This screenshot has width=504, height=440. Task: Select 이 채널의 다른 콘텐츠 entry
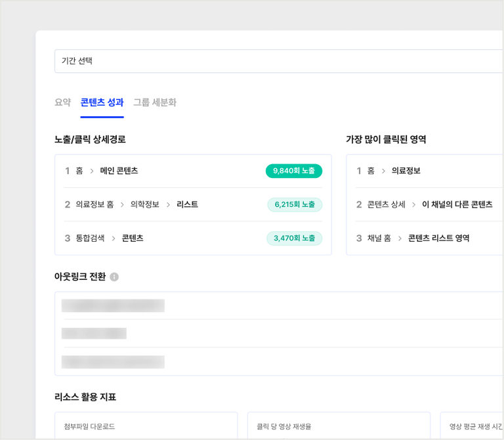(457, 204)
